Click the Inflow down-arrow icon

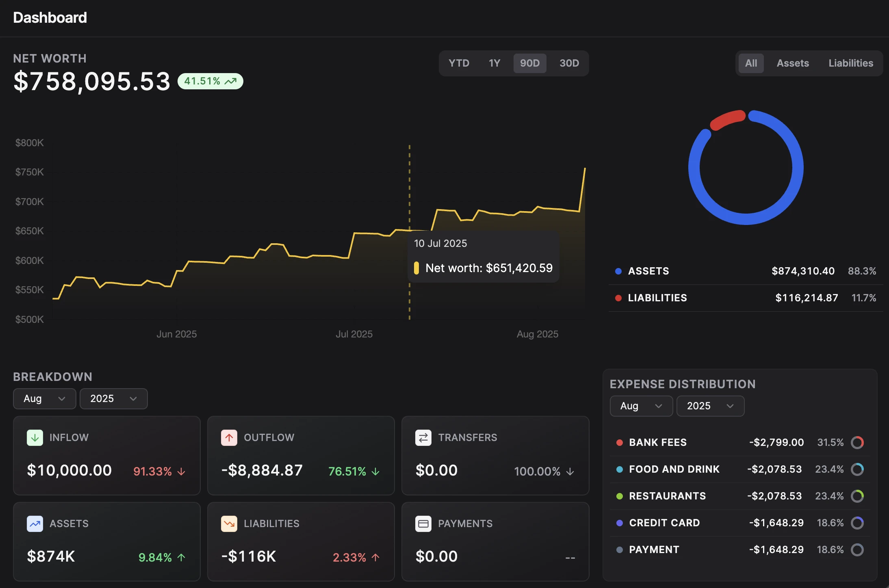point(35,437)
